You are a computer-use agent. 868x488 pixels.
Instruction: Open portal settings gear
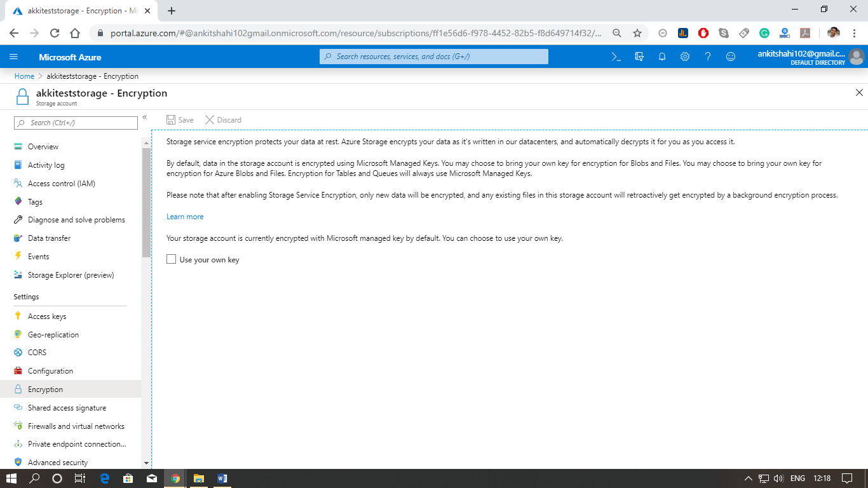685,57
